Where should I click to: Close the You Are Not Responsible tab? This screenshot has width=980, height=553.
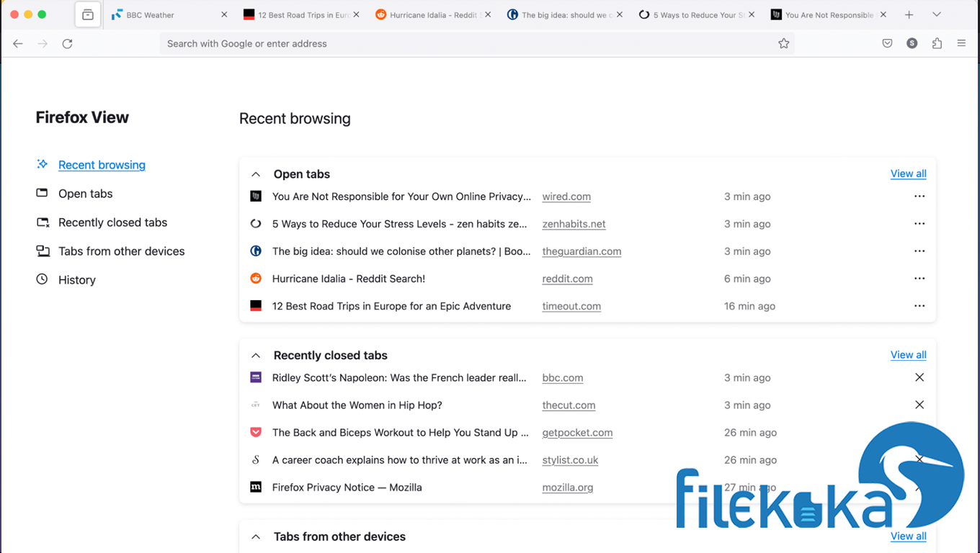(x=883, y=15)
